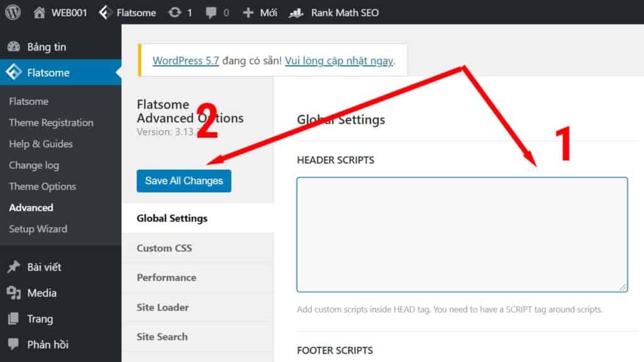Open the comments bubble icon in admin bar
Image resolution: width=644 pixels, height=362 pixels.
click(212, 13)
